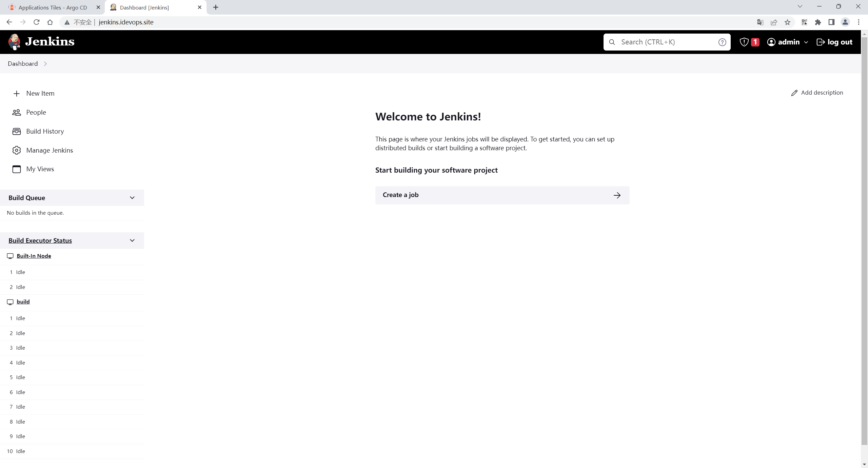868x468 pixels.
Task: Click the Dashboard breadcrumb link
Action: 23,64
